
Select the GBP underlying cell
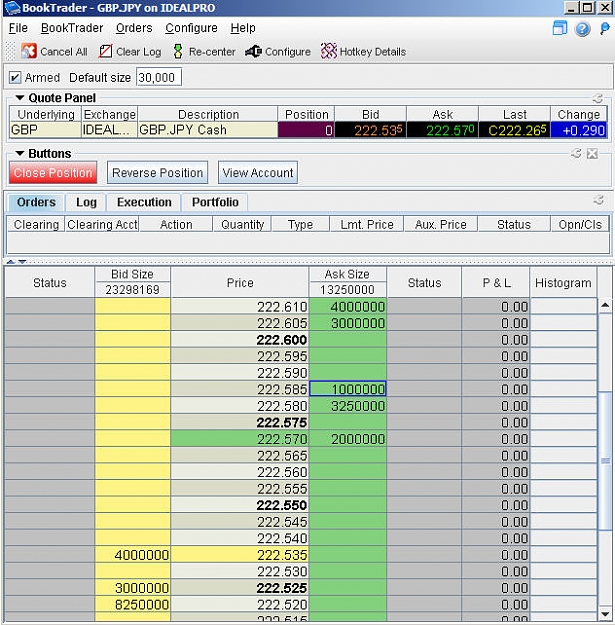click(x=45, y=130)
